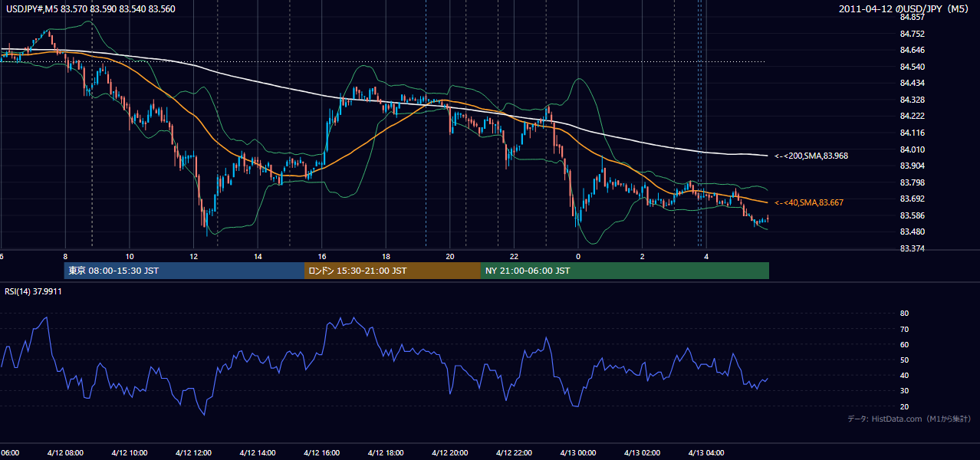Click hour label 12 under price chart
This screenshot has width=980, height=460.
tap(193, 257)
